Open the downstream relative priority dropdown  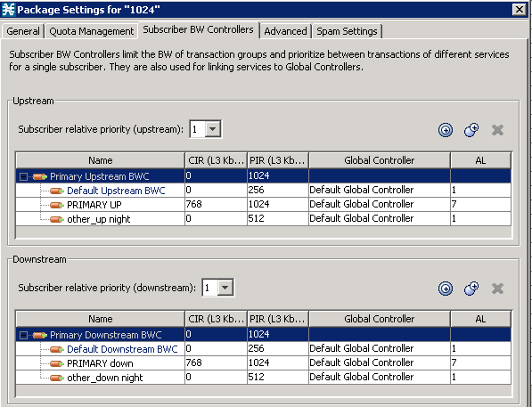click(x=225, y=288)
